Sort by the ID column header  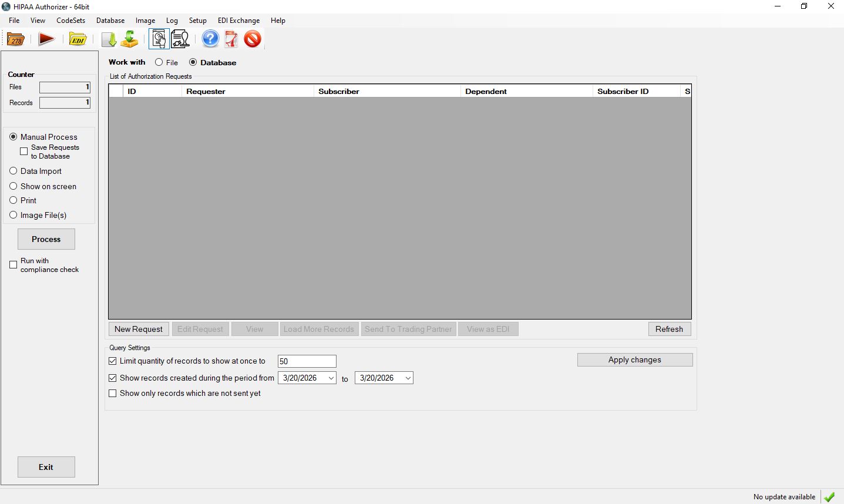[x=153, y=91]
